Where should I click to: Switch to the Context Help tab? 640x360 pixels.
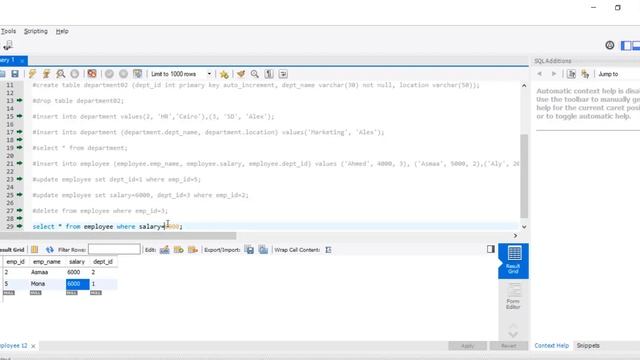pyautogui.click(x=551, y=345)
